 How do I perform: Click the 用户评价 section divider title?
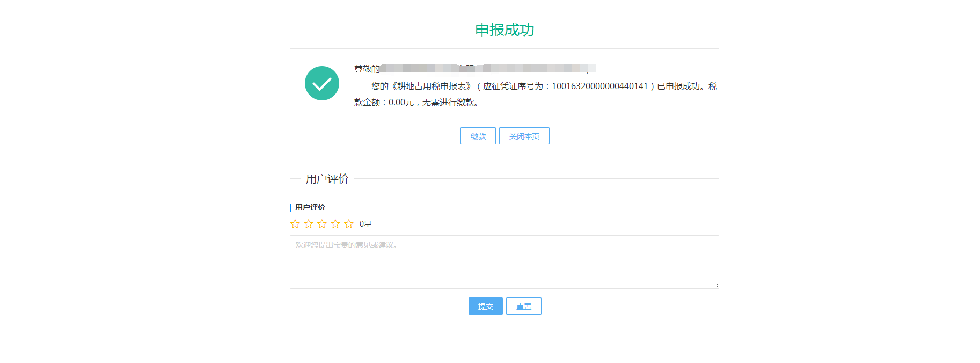pyautogui.click(x=327, y=179)
